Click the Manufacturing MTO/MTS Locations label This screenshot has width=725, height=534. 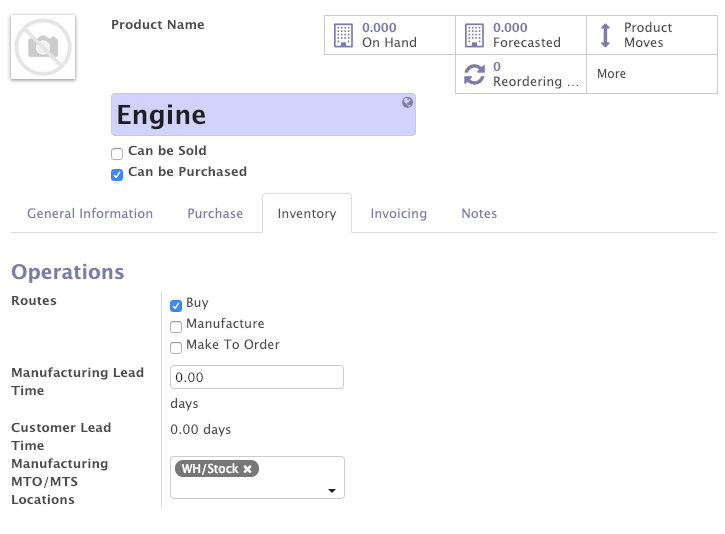coord(60,481)
